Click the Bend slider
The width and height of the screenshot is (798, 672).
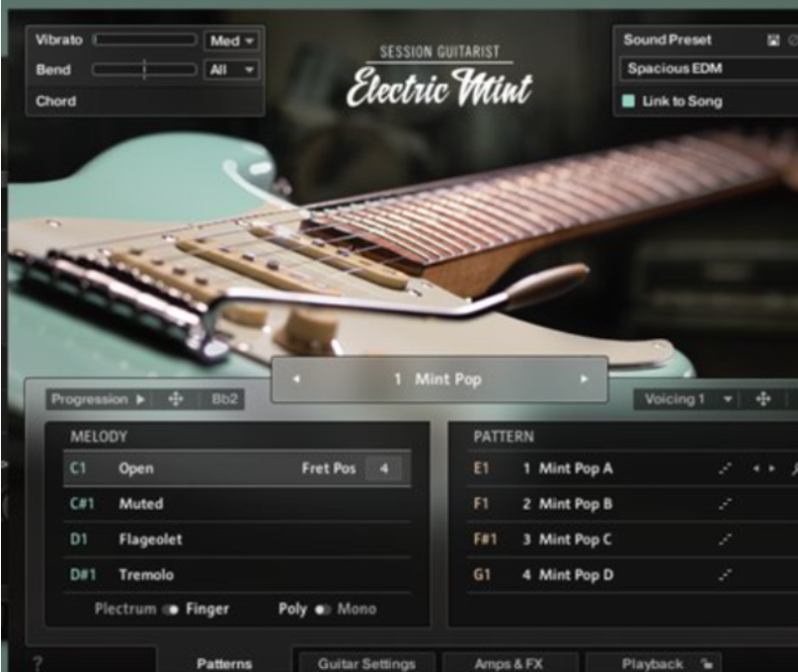pyautogui.click(x=145, y=69)
